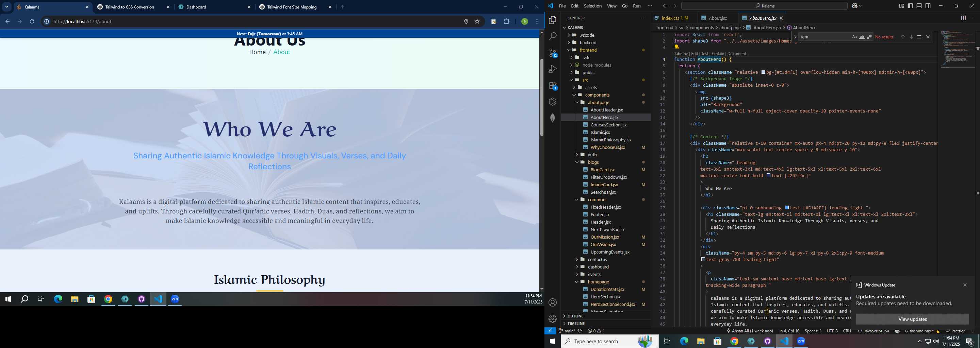Click Synchronize Changes icon beside main branch
The image size is (980, 348).
tap(580, 331)
